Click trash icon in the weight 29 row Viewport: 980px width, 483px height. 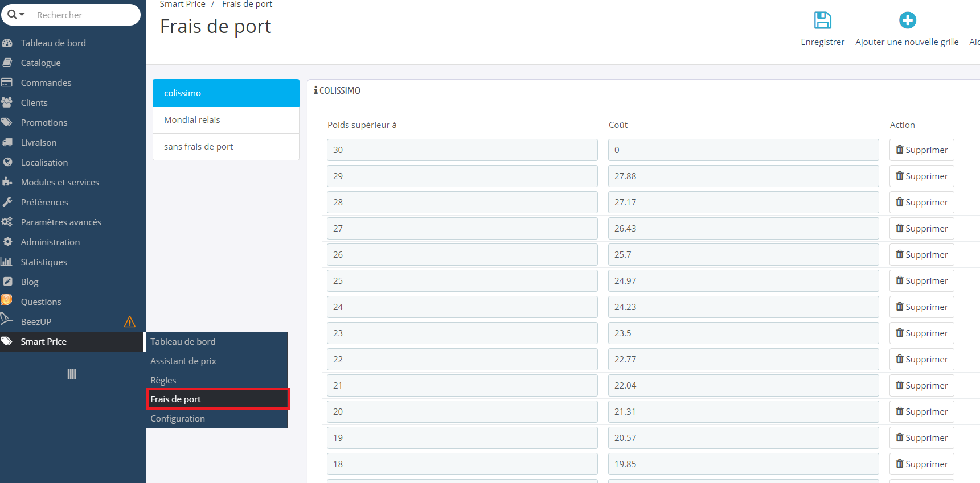[x=900, y=176]
